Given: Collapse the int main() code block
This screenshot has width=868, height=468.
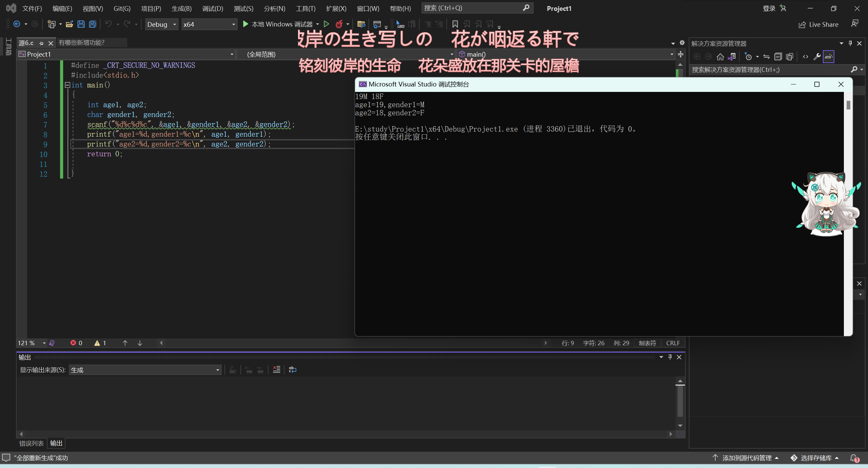Looking at the screenshot, I should [x=67, y=85].
